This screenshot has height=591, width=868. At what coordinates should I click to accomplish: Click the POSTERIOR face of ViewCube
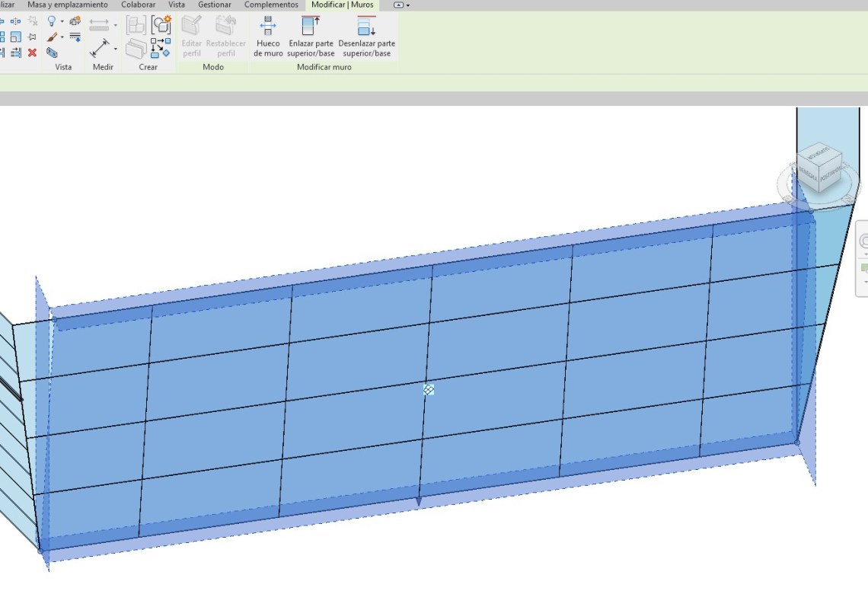coord(829,173)
